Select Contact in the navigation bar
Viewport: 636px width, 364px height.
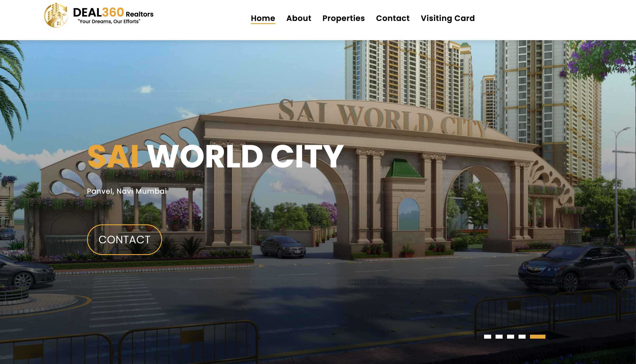(x=393, y=18)
